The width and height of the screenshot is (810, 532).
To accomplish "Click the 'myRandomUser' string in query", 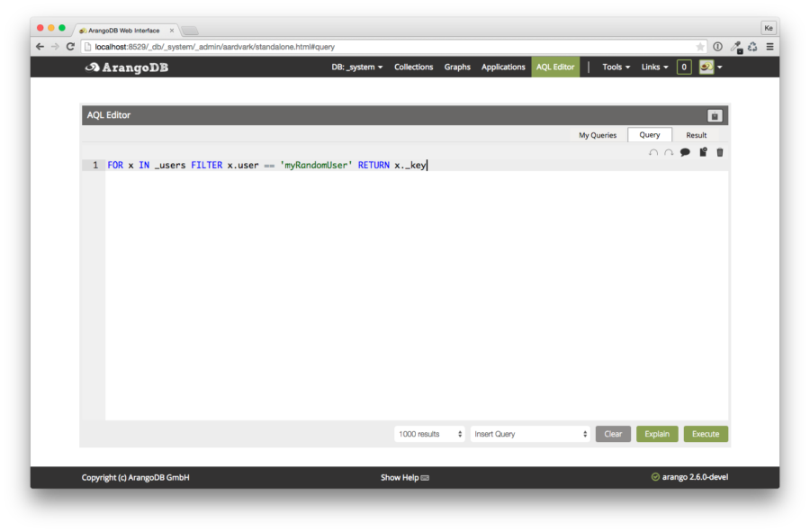I will tap(316, 166).
